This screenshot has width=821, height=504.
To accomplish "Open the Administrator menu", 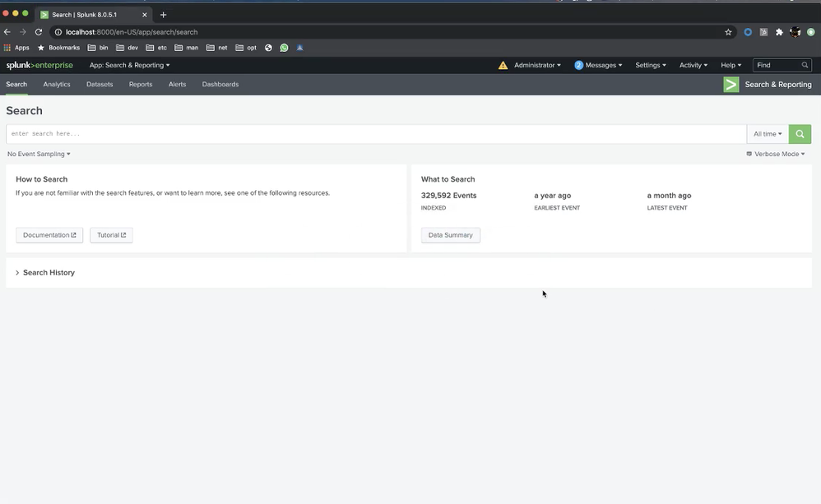I will pyautogui.click(x=537, y=66).
